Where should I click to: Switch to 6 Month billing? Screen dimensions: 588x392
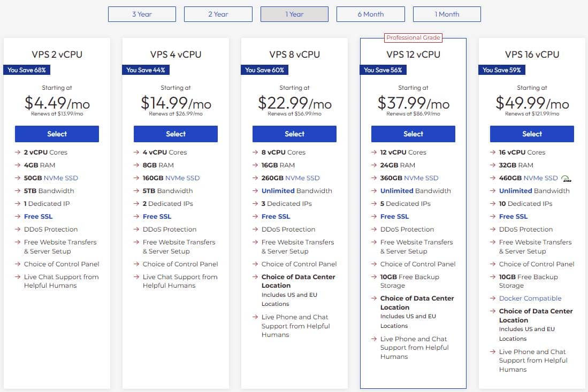tap(370, 14)
